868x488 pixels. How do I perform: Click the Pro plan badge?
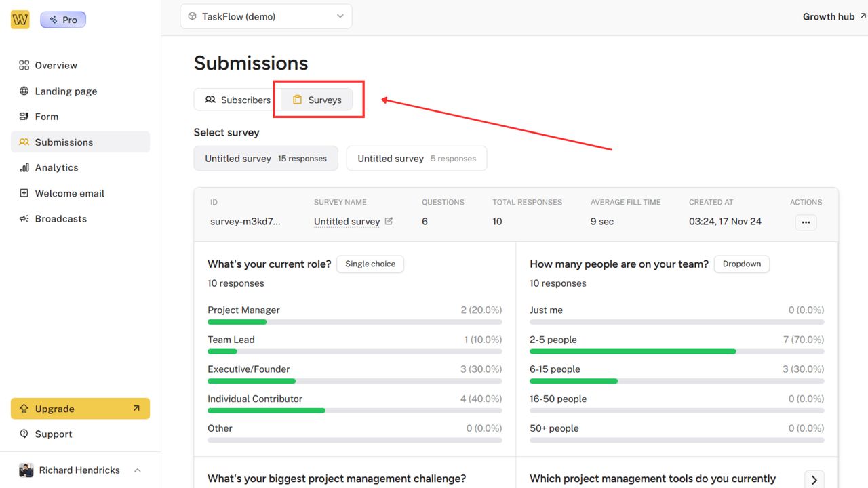coord(63,20)
